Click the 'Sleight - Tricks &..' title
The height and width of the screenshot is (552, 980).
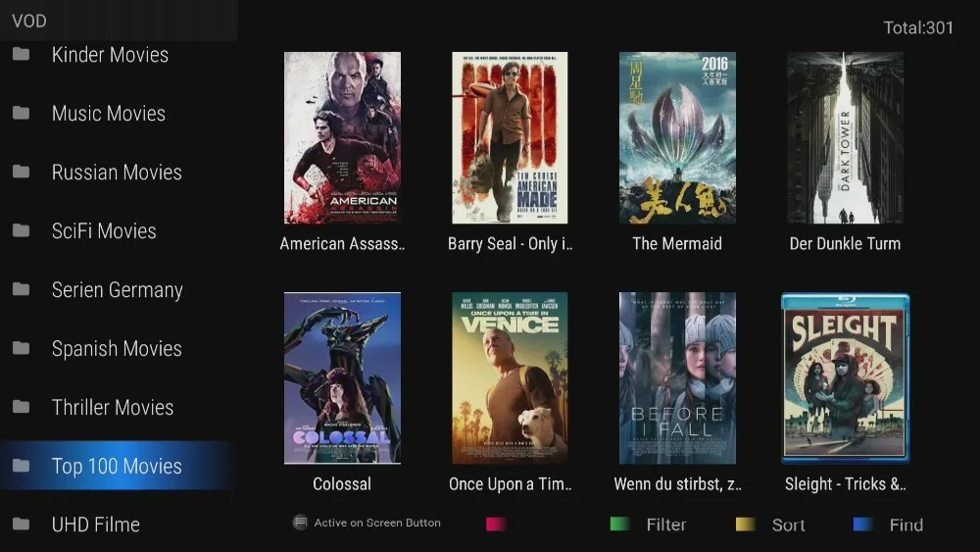click(846, 484)
